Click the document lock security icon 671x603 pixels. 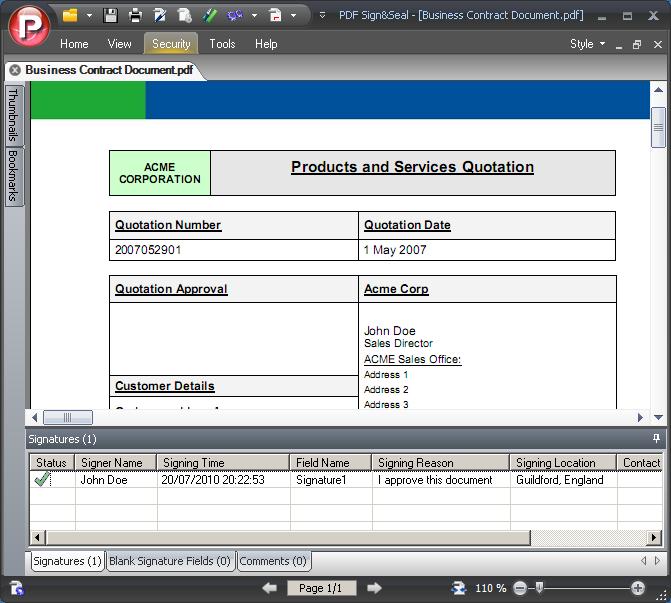[x=185, y=15]
